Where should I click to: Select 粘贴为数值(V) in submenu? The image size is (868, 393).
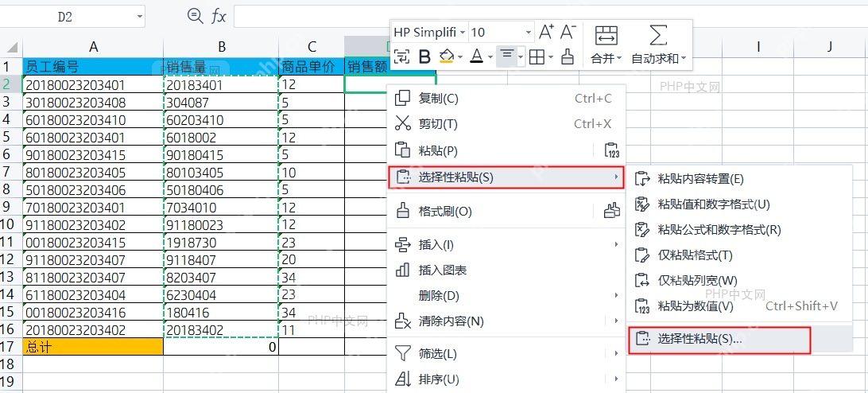[x=740, y=306]
